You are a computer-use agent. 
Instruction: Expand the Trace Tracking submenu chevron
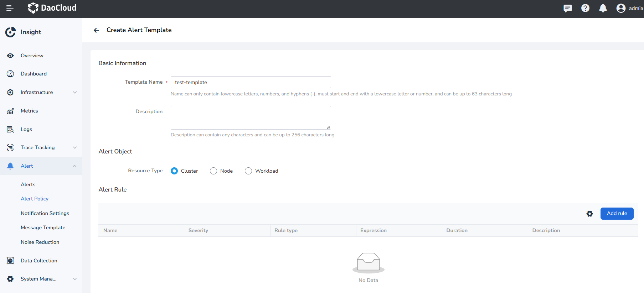(x=75, y=148)
